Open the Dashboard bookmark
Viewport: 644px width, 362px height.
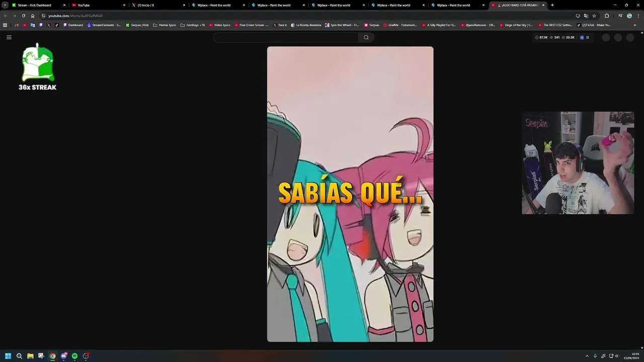tap(73, 25)
